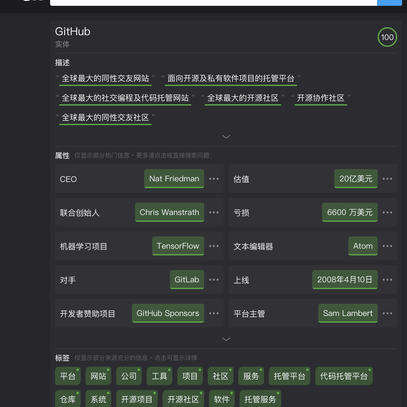Select the 工具 tag

click(159, 376)
